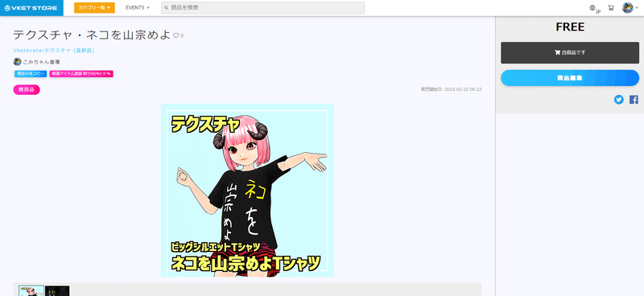This screenshot has height=296, width=644.
Task: Select the first product thumbnail
Action: [31, 290]
